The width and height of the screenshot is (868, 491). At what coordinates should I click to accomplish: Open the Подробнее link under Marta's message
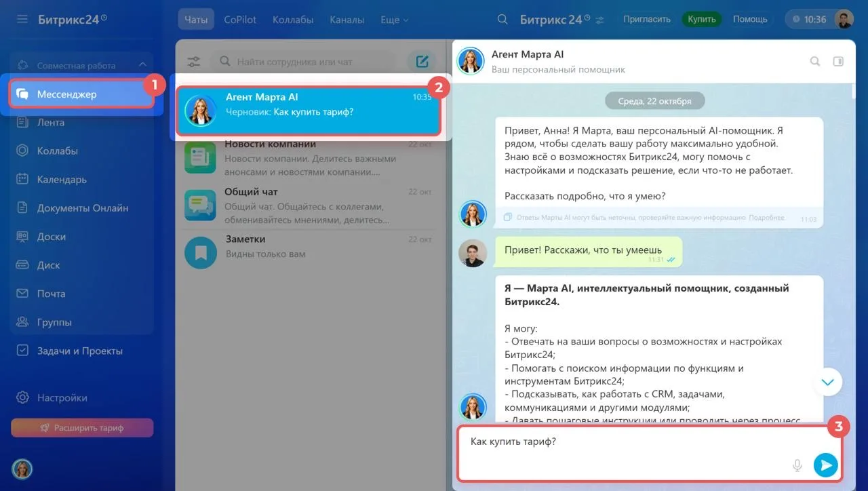[766, 218]
